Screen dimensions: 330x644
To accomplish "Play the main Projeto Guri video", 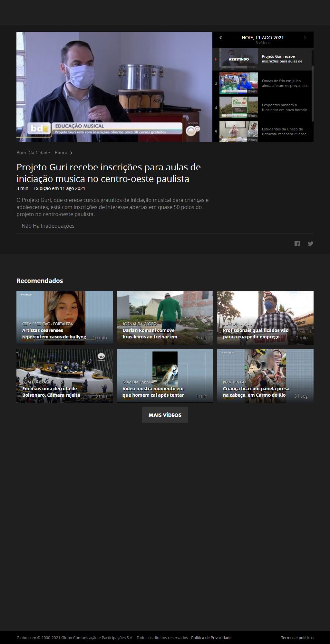I will coord(114,87).
